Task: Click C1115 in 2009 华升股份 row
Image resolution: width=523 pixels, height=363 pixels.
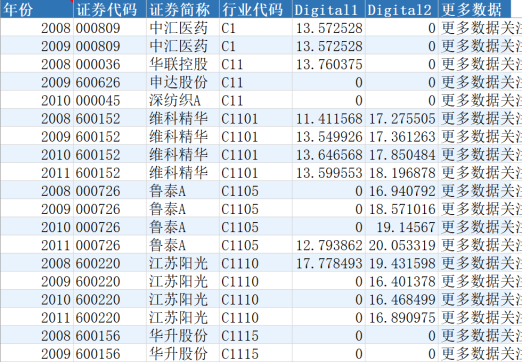Action: tap(256, 353)
